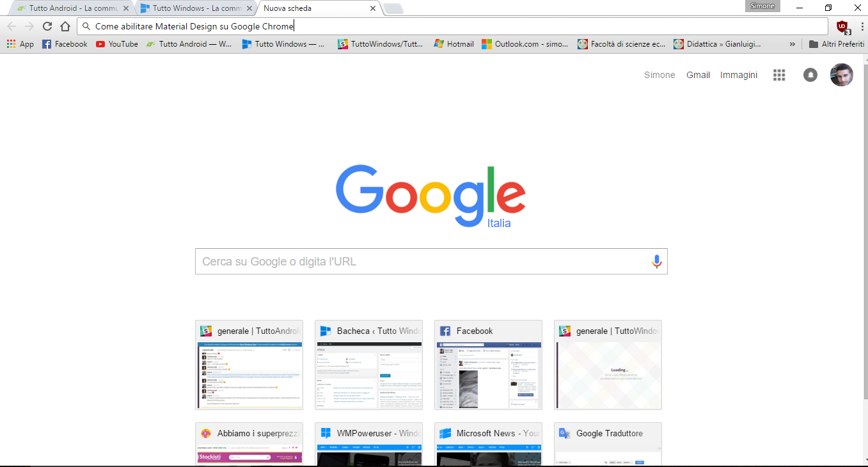The width and height of the screenshot is (868, 467).
Task: Open the Google Traduttore thumbnail
Action: click(x=608, y=444)
